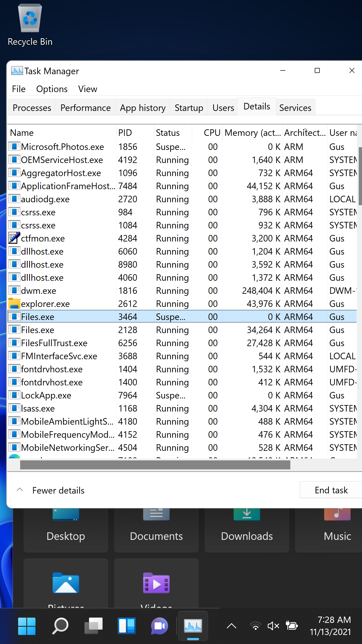The width and height of the screenshot is (362, 644).
Task: Click the lsass.exe process icon
Action: [14, 408]
